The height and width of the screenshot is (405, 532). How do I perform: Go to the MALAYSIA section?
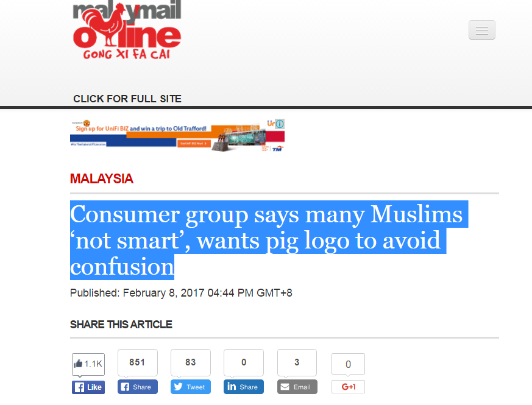101,179
